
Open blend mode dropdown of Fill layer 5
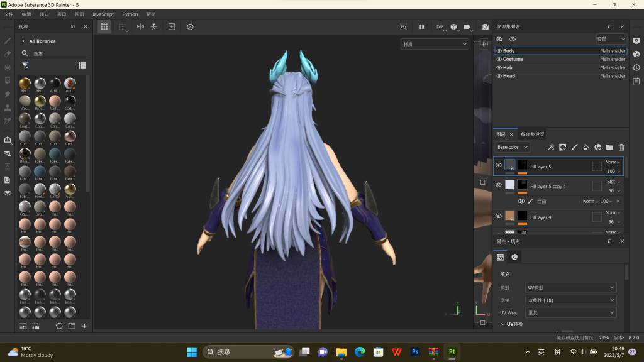pos(613,162)
